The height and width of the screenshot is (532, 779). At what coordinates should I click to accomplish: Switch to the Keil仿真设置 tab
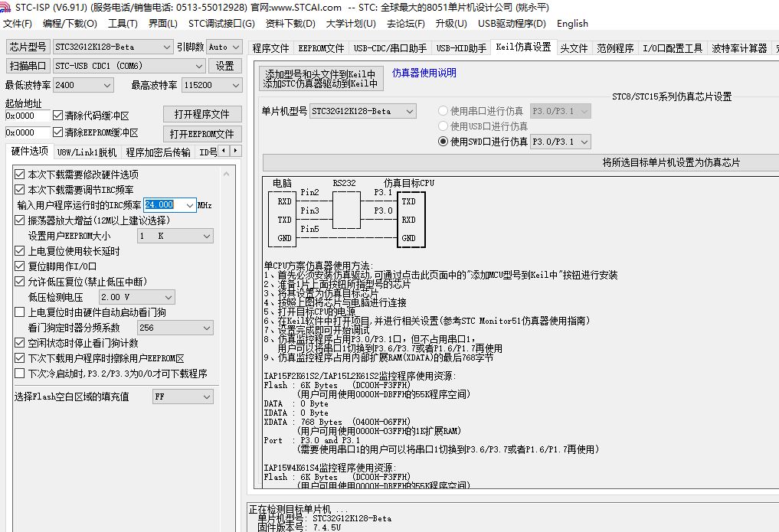coord(524,47)
